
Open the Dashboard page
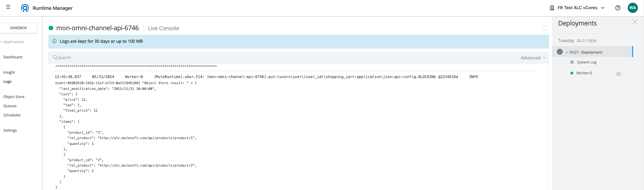coord(13,57)
